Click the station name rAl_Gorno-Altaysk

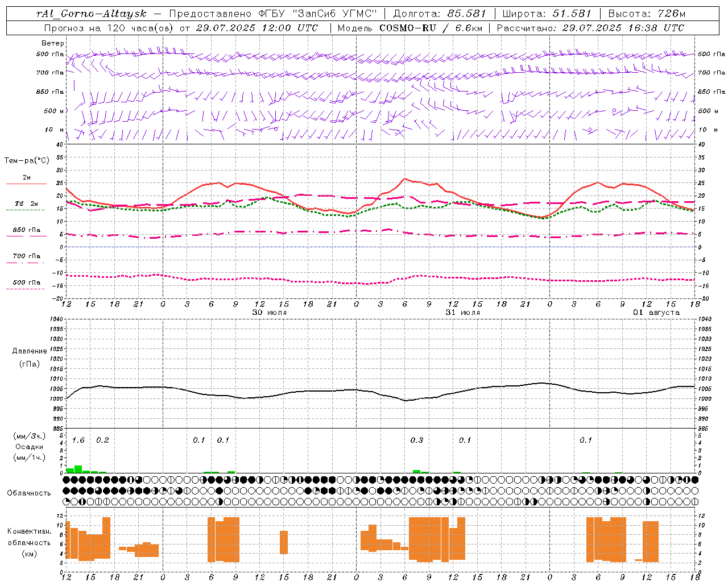coord(92,14)
